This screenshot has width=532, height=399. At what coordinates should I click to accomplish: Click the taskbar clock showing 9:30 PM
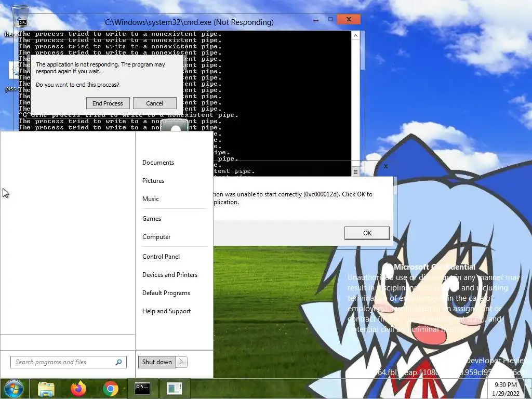coord(506,389)
